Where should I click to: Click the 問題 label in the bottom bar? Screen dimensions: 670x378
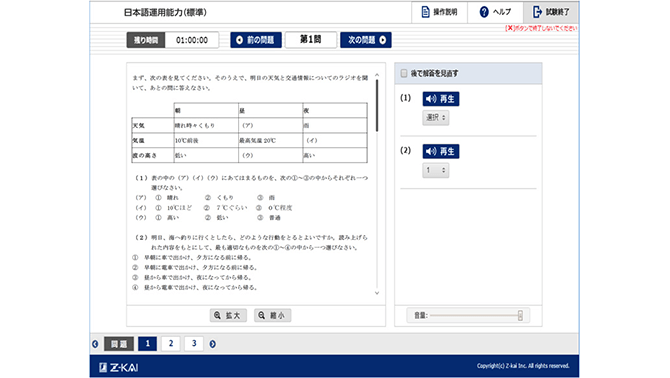point(119,344)
